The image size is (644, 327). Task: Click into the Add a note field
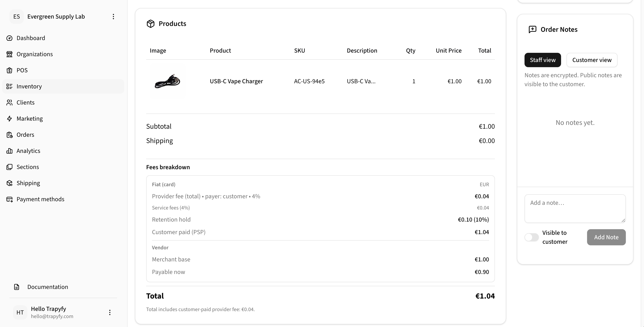click(x=575, y=208)
